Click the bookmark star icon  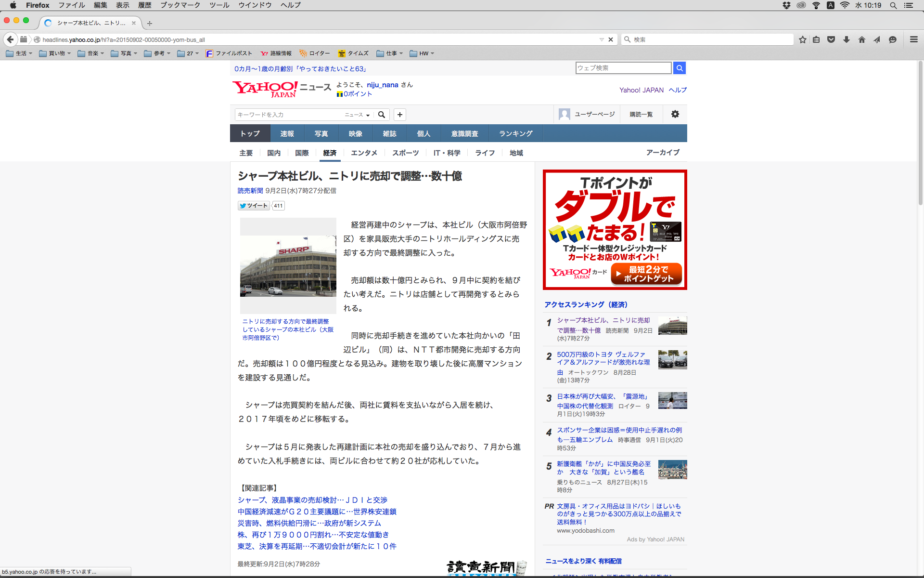coord(802,39)
